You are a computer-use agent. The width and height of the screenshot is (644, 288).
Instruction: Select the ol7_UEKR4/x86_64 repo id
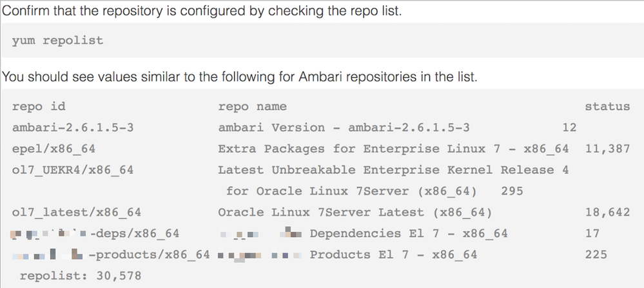(73, 170)
